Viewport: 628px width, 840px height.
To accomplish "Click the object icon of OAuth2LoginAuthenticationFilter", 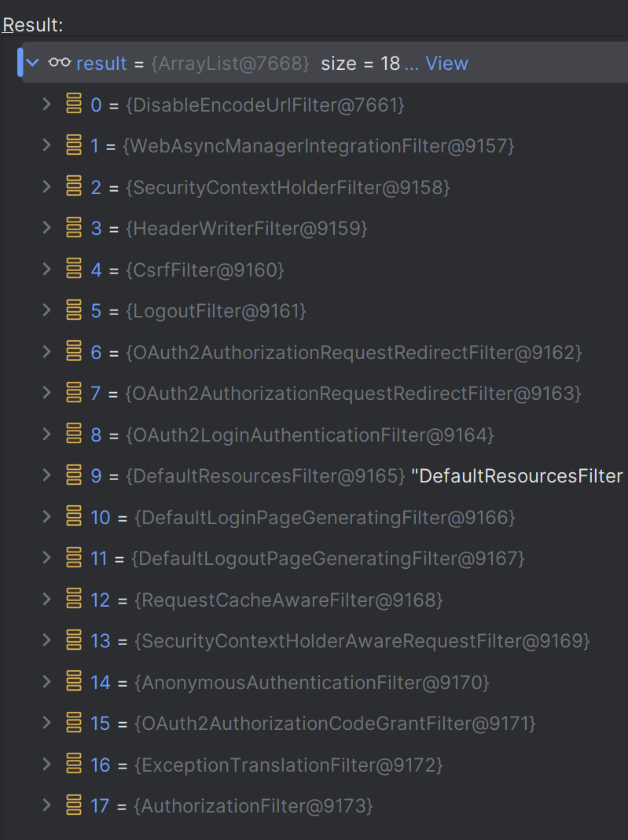I will [x=74, y=434].
